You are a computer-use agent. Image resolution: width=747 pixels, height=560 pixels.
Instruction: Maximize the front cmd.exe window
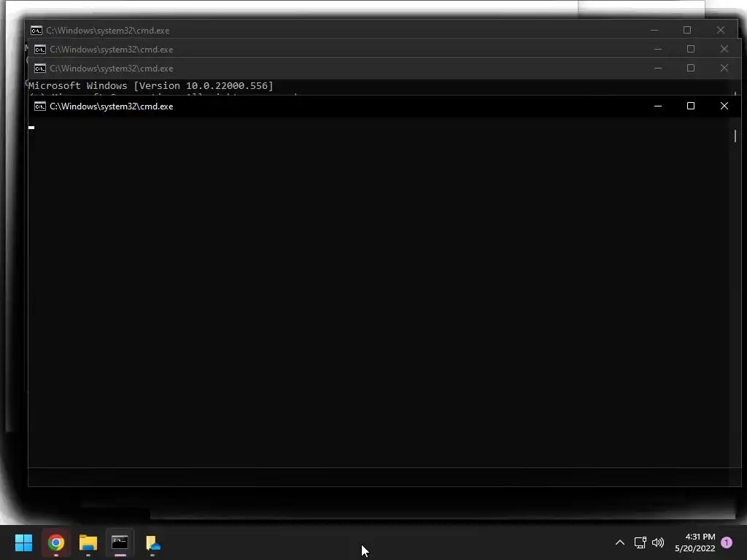point(691,106)
